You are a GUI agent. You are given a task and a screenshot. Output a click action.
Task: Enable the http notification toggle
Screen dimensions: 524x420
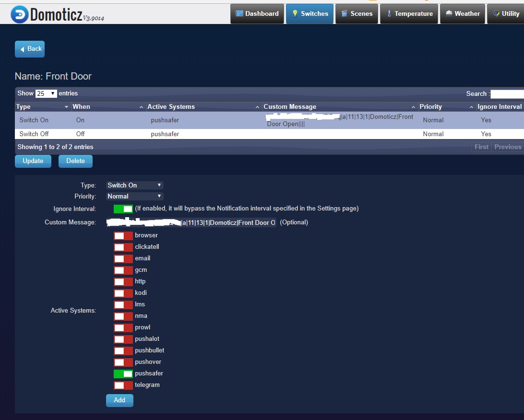[123, 282]
